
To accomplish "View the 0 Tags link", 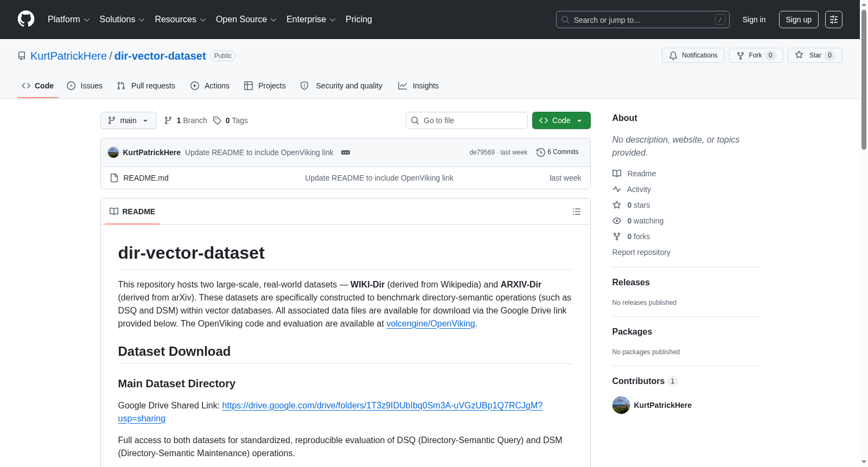I will pyautogui.click(x=231, y=120).
